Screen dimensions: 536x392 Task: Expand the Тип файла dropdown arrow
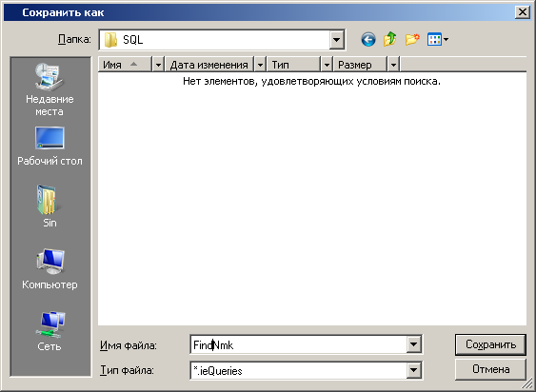pyautogui.click(x=413, y=370)
